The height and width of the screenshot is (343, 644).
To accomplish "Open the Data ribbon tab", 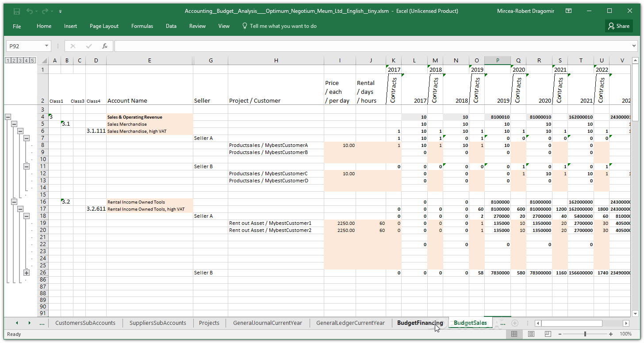I will click(171, 26).
